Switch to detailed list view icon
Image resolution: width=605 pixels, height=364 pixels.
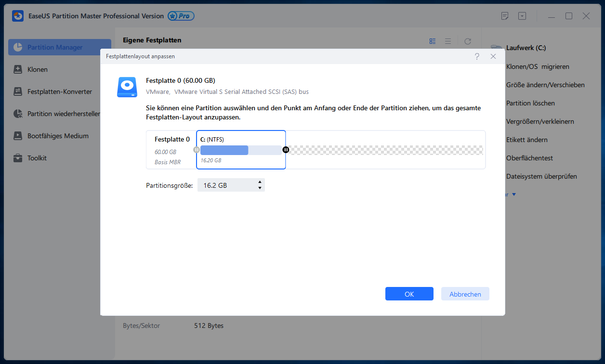433,41
